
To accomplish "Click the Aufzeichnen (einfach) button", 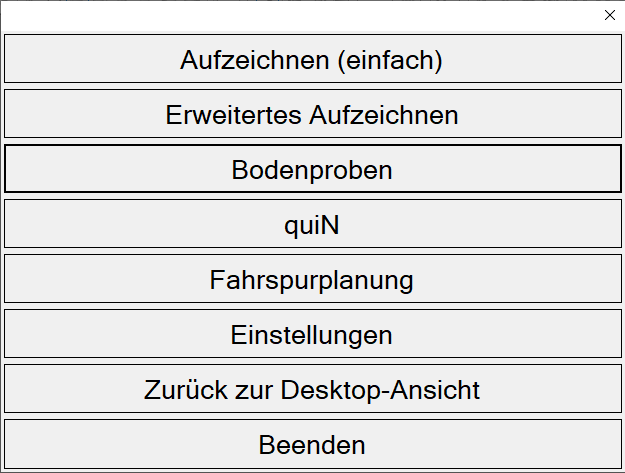I will coord(312,59).
